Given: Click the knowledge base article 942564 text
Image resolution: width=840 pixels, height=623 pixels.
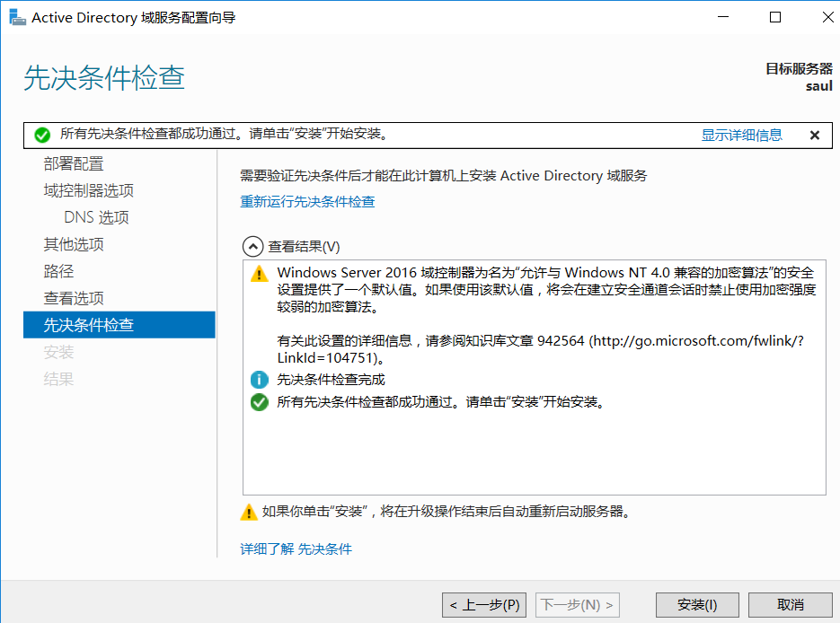Looking at the screenshot, I should pyautogui.click(x=541, y=349).
